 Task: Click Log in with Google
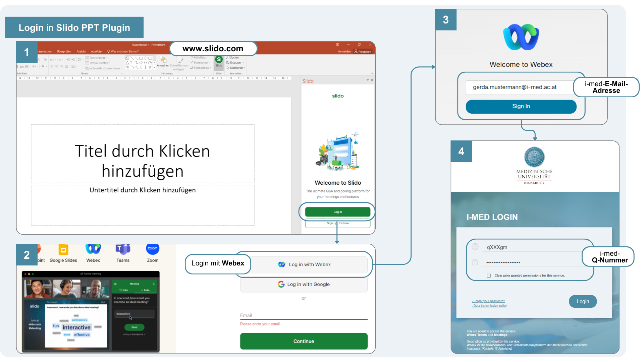(x=304, y=284)
